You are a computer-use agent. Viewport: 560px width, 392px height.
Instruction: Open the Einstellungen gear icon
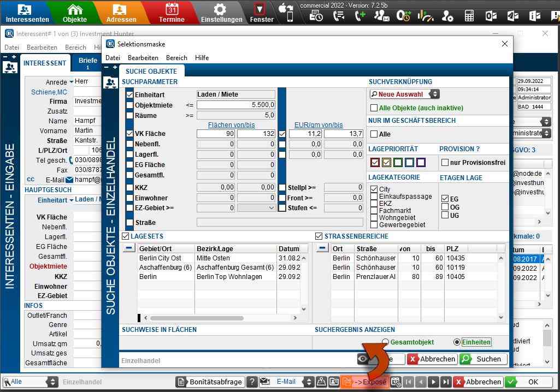click(221, 13)
